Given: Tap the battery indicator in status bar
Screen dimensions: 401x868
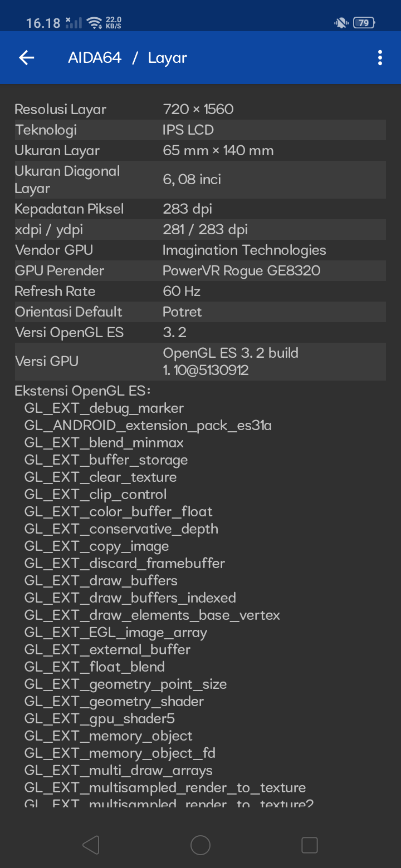Looking at the screenshot, I should coord(364,23).
